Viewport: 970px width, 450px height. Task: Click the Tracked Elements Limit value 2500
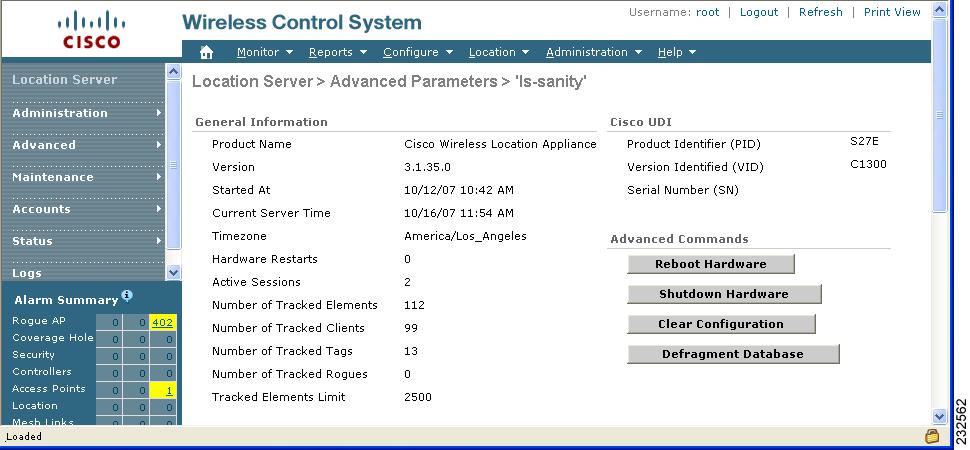(418, 397)
